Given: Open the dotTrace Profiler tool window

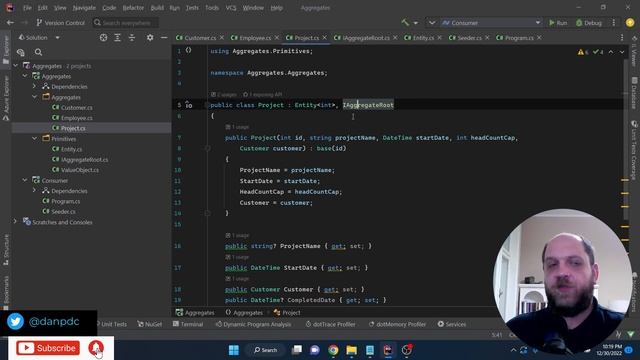Looking at the screenshot, I should (x=330, y=324).
